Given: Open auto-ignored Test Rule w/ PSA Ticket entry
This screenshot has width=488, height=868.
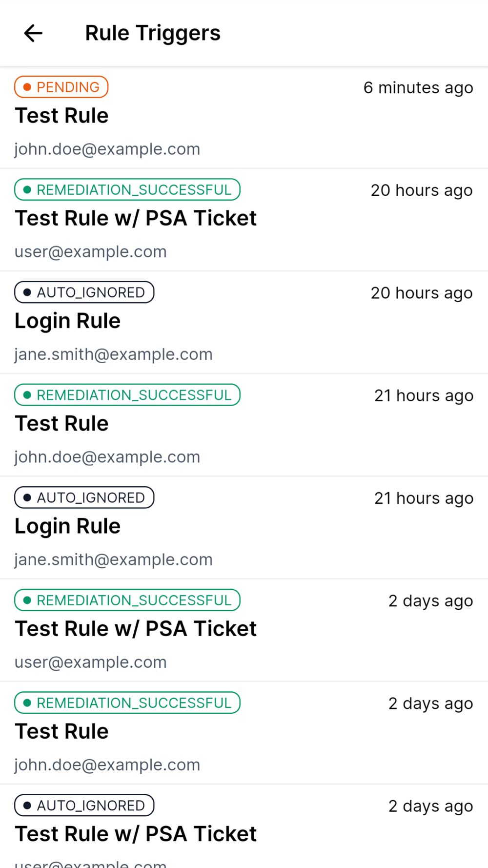Looking at the screenshot, I should click(244, 827).
